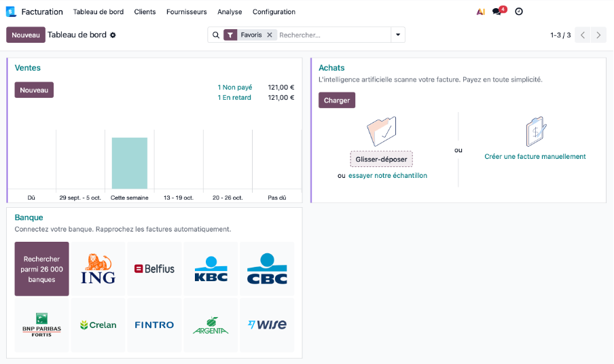The width and height of the screenshot is (614, 364).
Task: Remove the Favoris filter tag
Action: (270, 35)
